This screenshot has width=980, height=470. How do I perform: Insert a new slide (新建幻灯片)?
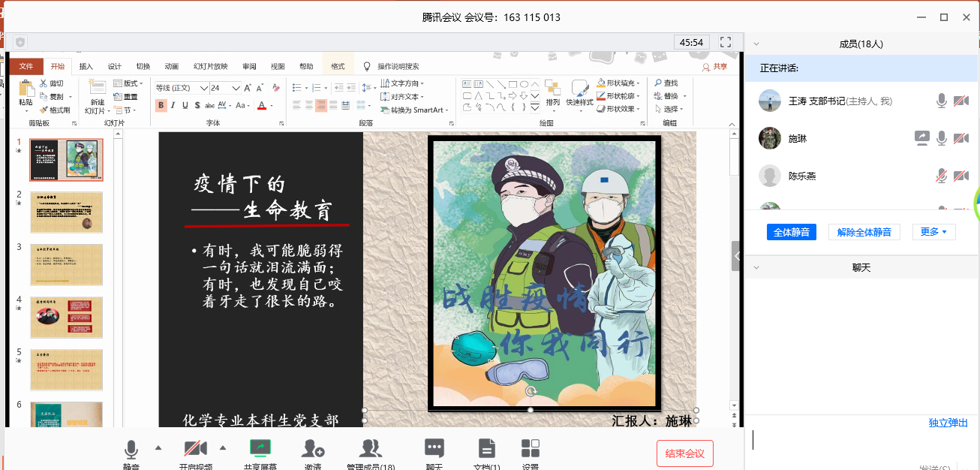pyautogui.click(x=98, y=96)
